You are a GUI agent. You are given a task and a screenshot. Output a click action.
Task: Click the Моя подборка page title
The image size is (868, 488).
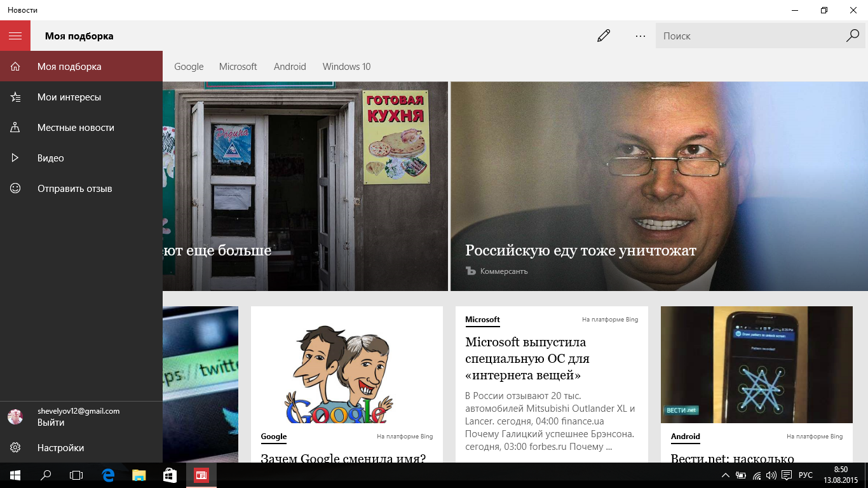coord(79,36)
